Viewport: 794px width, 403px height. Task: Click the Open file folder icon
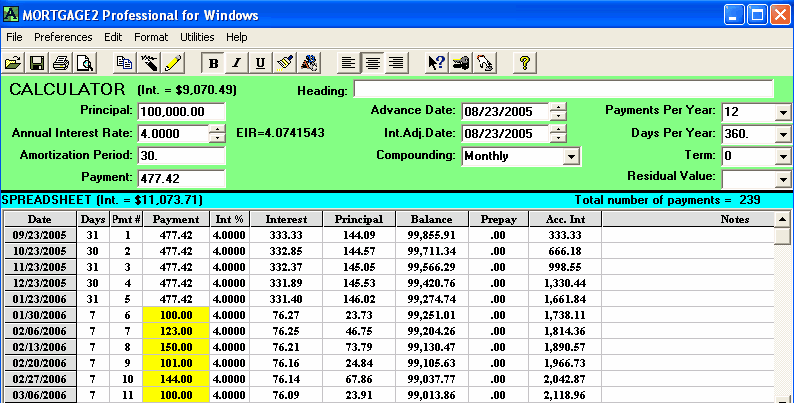[14, 62]
